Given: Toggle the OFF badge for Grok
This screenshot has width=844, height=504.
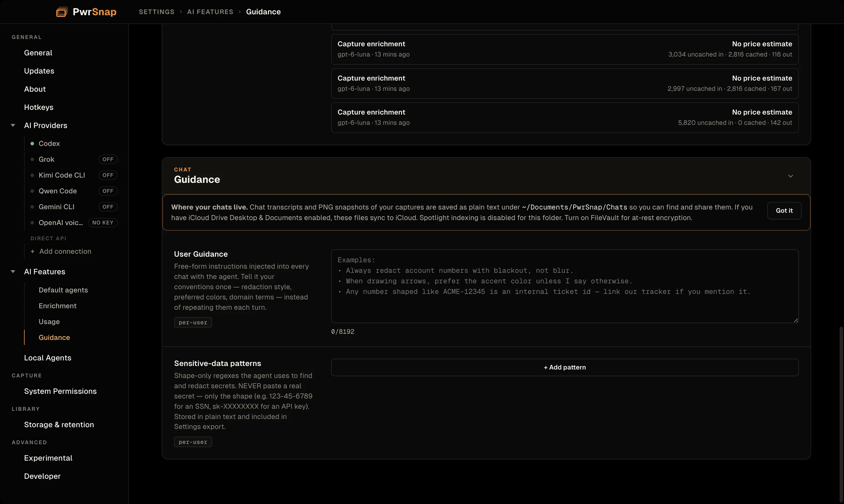Looking at the screenshot, I should coord(108,159).
